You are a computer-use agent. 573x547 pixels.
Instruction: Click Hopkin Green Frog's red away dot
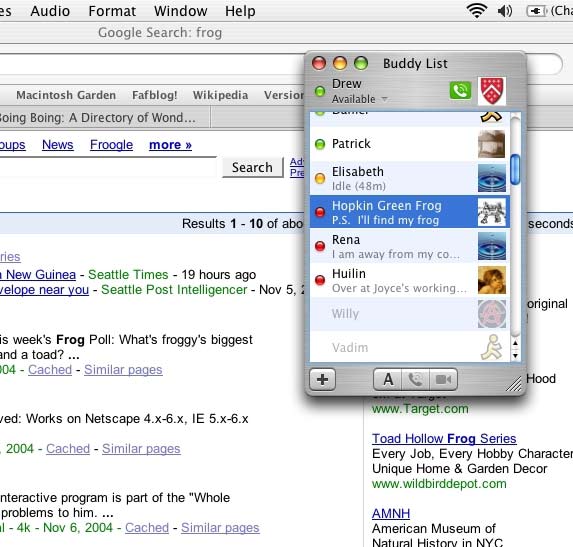point(320,212)
